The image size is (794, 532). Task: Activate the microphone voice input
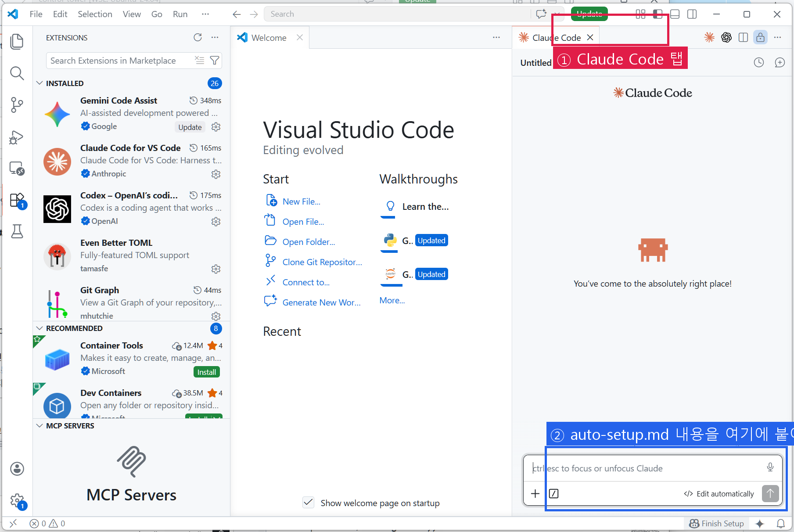770,467
